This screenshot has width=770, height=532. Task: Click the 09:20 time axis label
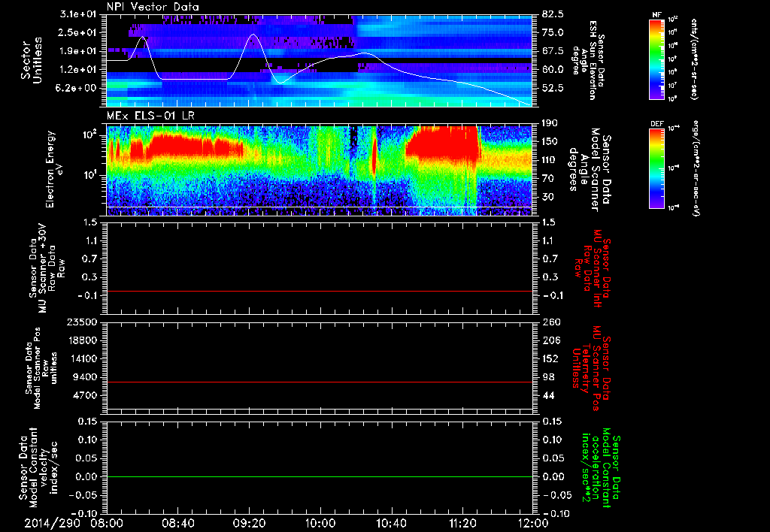point(250,524)
